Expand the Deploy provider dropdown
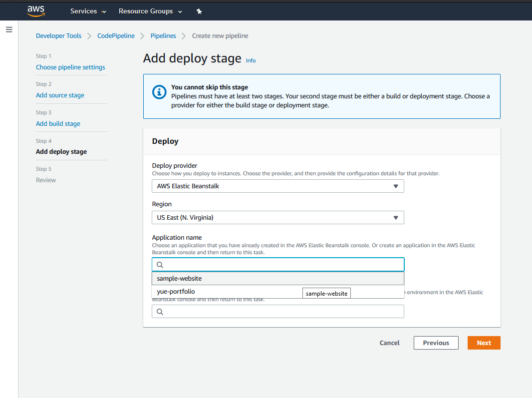The height and width of the screenshot is (398, 532). point(278,186)
